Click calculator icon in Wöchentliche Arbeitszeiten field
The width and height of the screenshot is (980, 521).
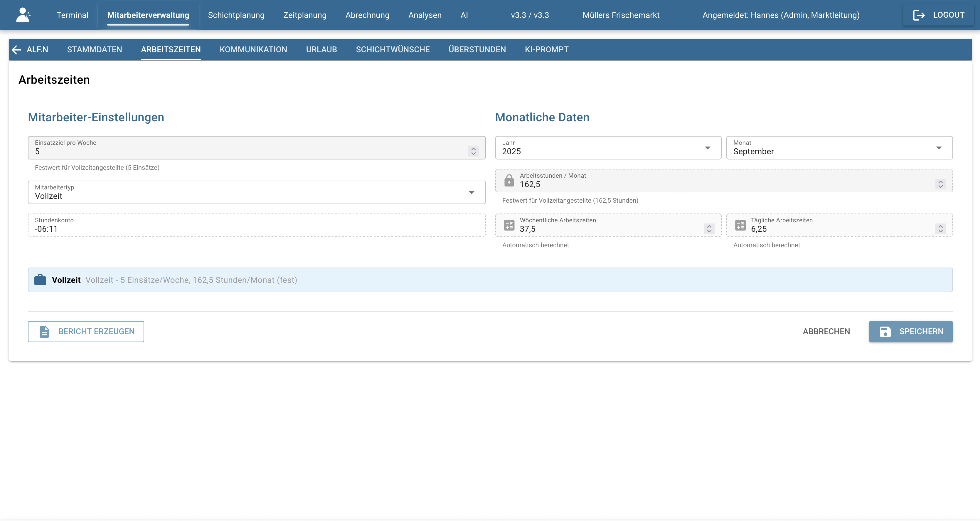509,225
